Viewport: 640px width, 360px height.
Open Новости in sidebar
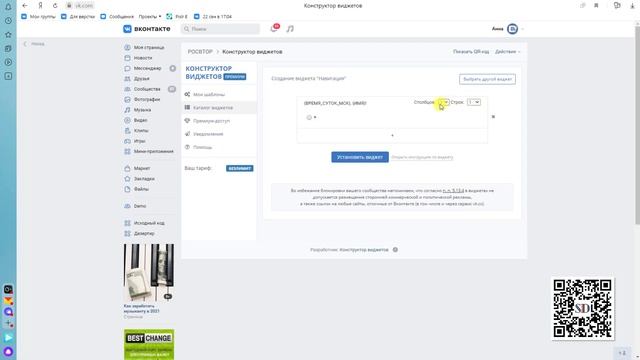click(143, 58)
